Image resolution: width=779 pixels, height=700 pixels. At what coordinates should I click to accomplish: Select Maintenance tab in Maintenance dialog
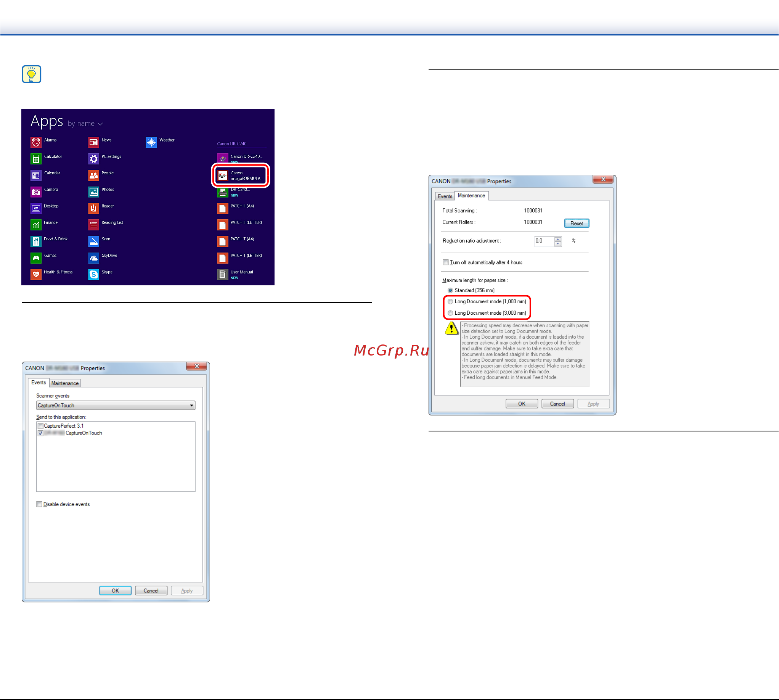471,196
